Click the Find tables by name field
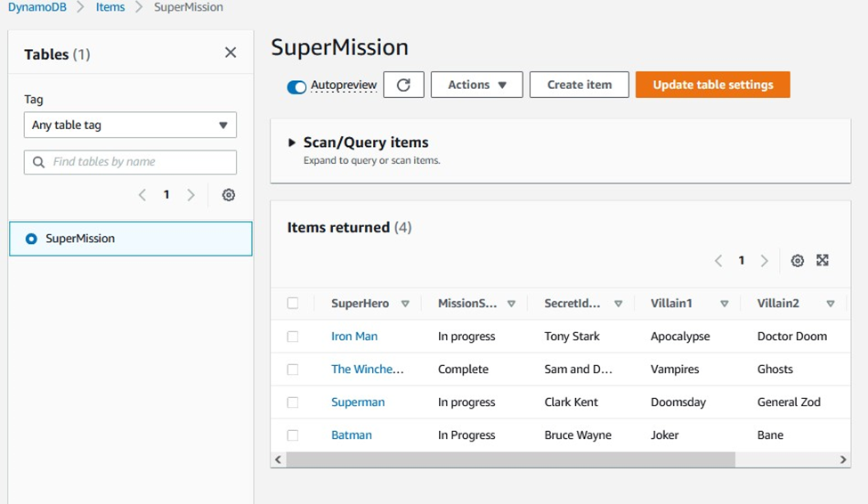The width and height of the screenshot is (868, 504). click(130, 162)
